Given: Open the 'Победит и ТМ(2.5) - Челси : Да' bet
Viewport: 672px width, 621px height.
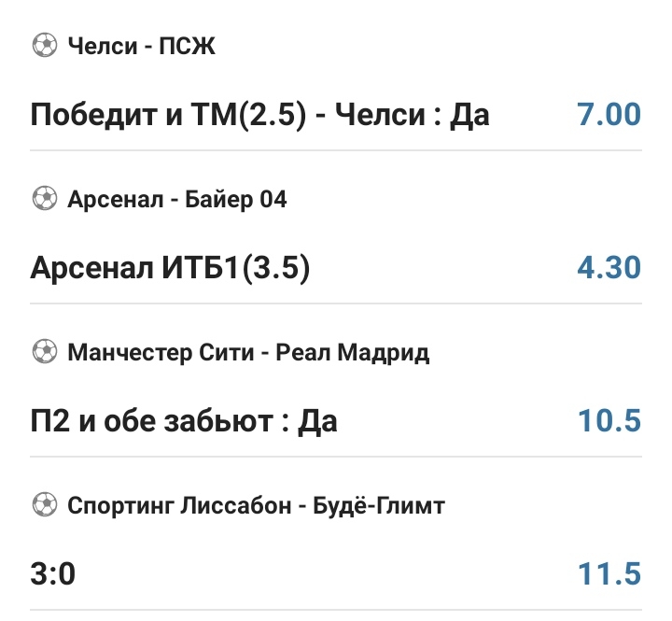Looking at the screenshot, I should (x=260, y=115).
